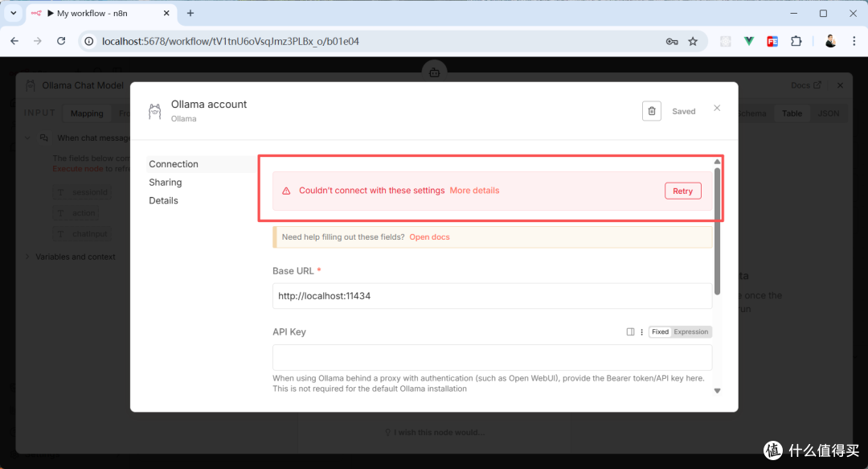This screenshot has width=868, height=469.
Task: Click the AI robot icon above the dialog
Action: point(435,72)
